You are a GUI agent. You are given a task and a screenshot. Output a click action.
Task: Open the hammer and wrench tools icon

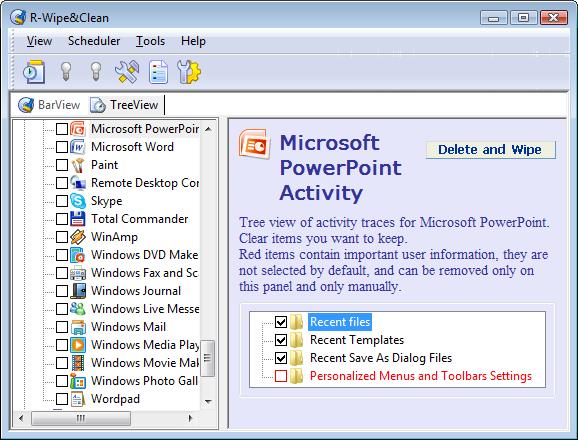tap(127, 71)
